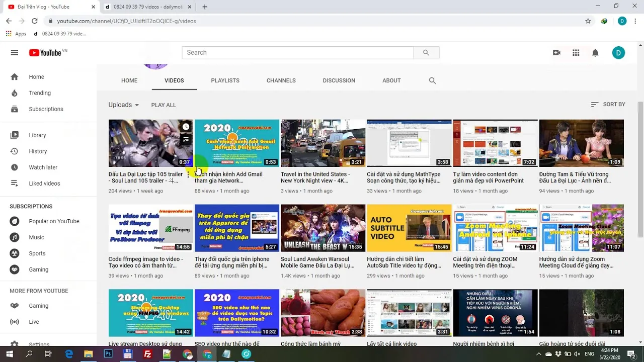Open Zoom Meeting Android vs iPhone thumbnail
The image size is (644, 362).
496,228
